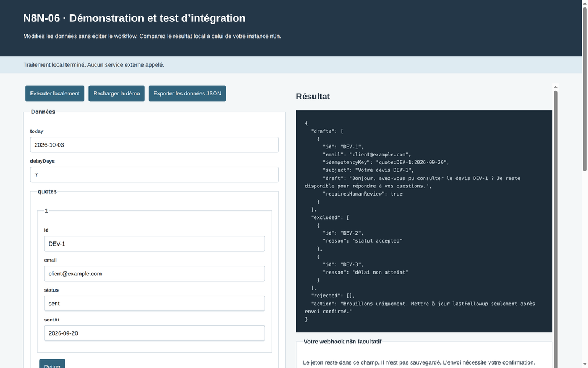Click the result panel vertical scrollbar thumb

[x=555, y=229]
